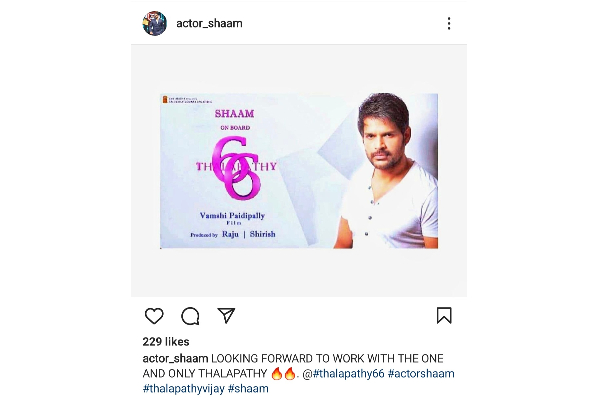Save the post with the bookmark icon
Image resolution: width=600 pixels, height=400 pixels.
[x=444, y=315]
